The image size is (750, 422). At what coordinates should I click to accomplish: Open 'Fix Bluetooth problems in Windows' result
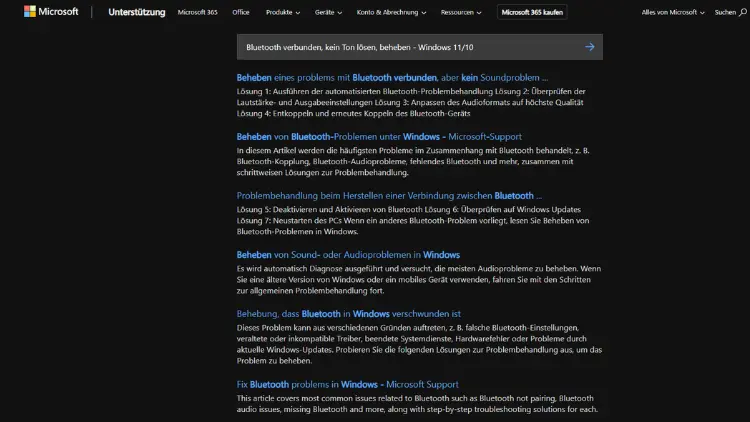pyautogui.click(x=347, y=385)
